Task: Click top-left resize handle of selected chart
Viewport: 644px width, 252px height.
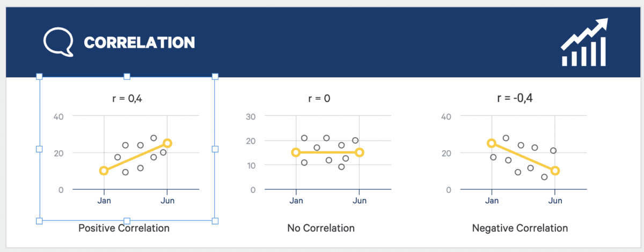Action: [x=39, y=77]
